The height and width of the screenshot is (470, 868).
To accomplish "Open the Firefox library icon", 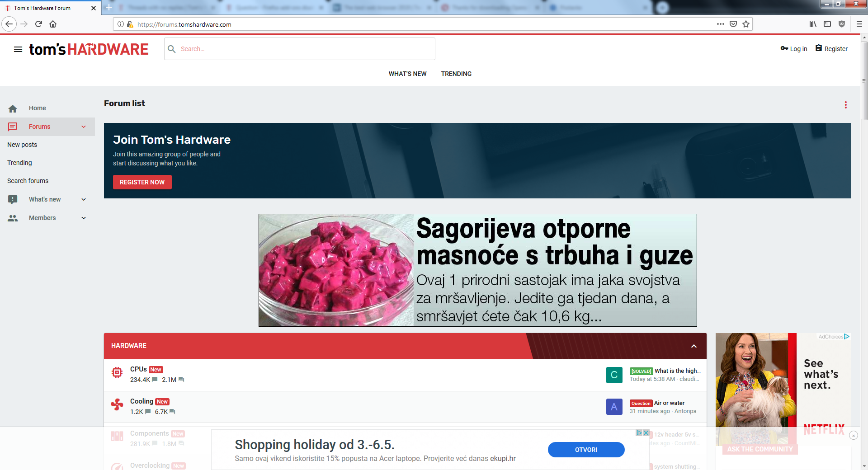I will point(813,24).
